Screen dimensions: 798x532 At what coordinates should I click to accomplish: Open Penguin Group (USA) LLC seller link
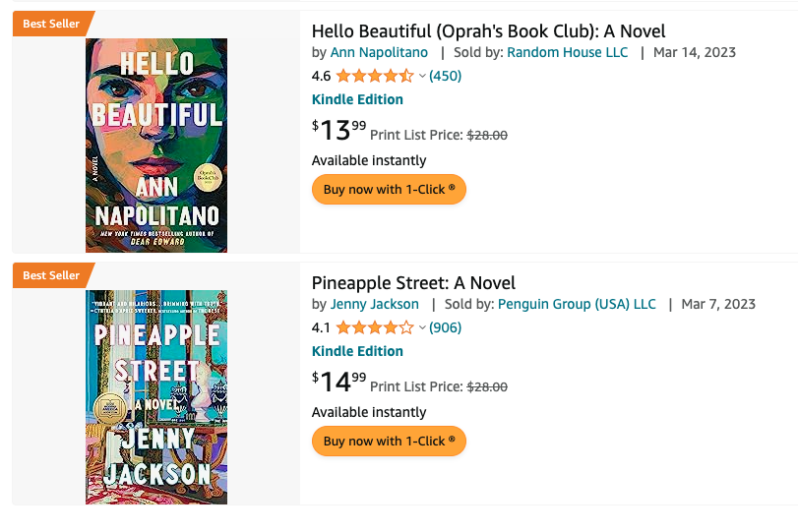tap(577, 304)
